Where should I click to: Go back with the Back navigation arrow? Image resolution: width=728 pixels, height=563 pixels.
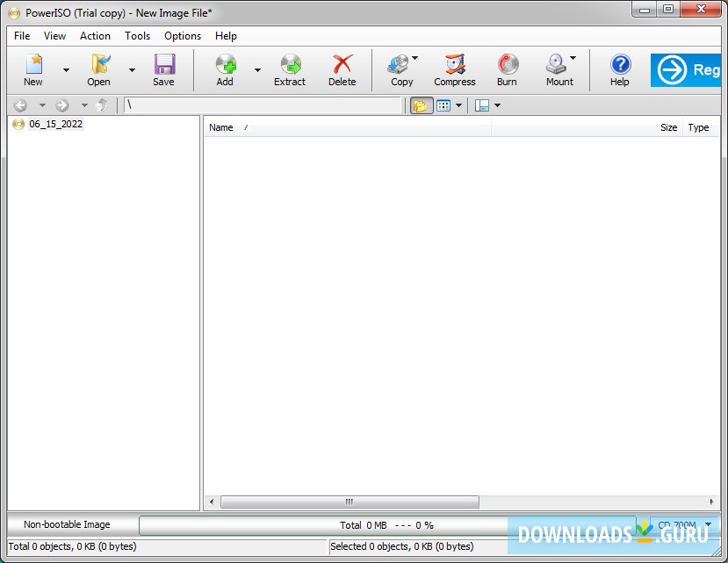pos(20,105)
